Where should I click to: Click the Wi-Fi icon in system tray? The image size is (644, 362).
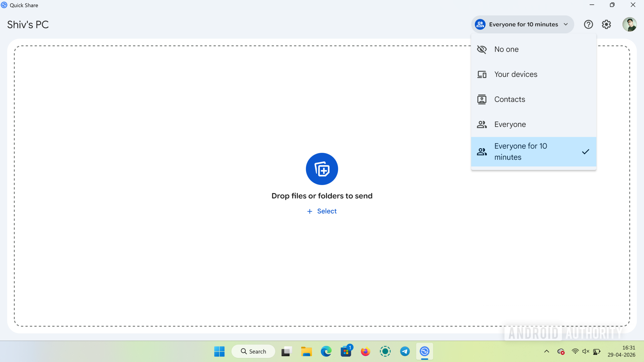coord(576,351)
